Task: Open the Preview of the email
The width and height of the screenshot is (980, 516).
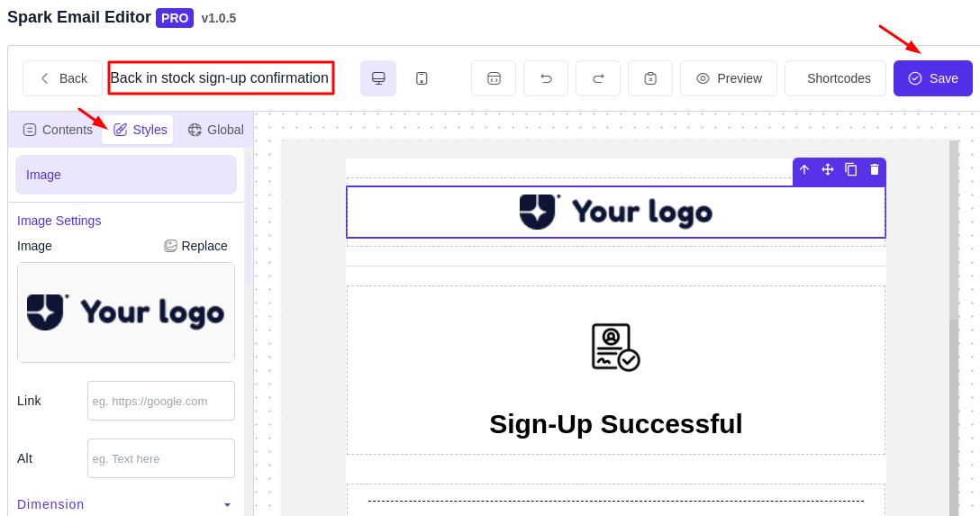Action: tap(729, 78)
